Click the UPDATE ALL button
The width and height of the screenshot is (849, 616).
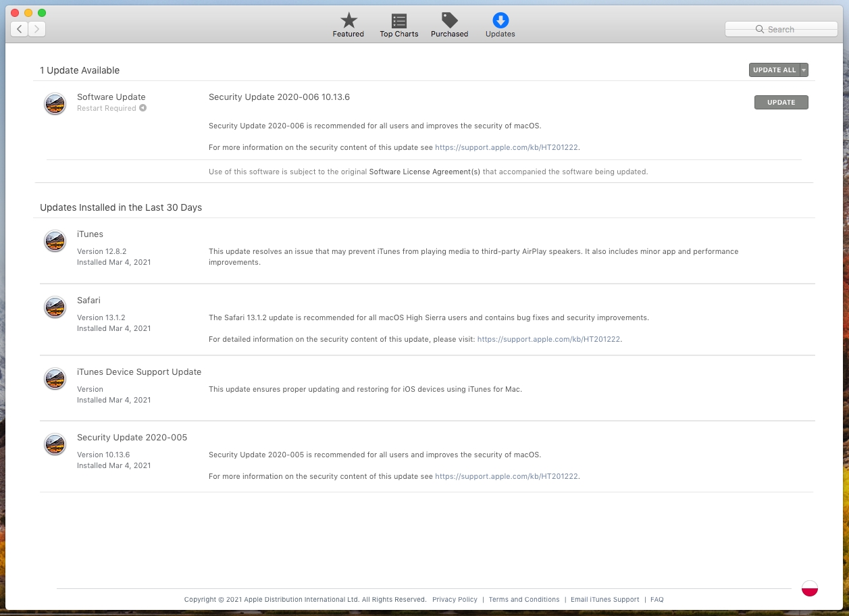[x=775, y=70]
